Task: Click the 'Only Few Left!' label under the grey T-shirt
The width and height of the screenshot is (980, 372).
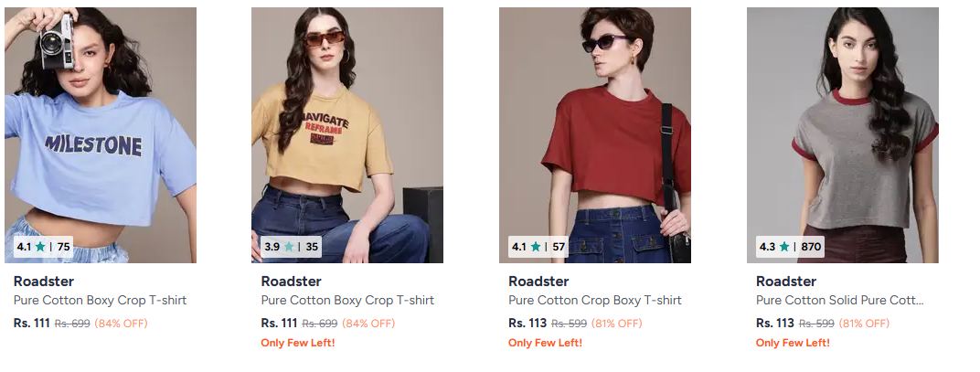Action: (x=794, y=343)
